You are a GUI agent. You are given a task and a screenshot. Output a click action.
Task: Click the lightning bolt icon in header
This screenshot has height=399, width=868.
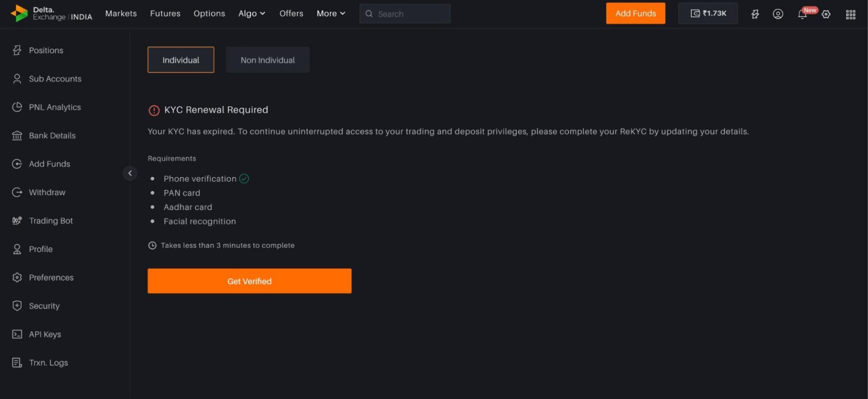[x=755, y=14]
